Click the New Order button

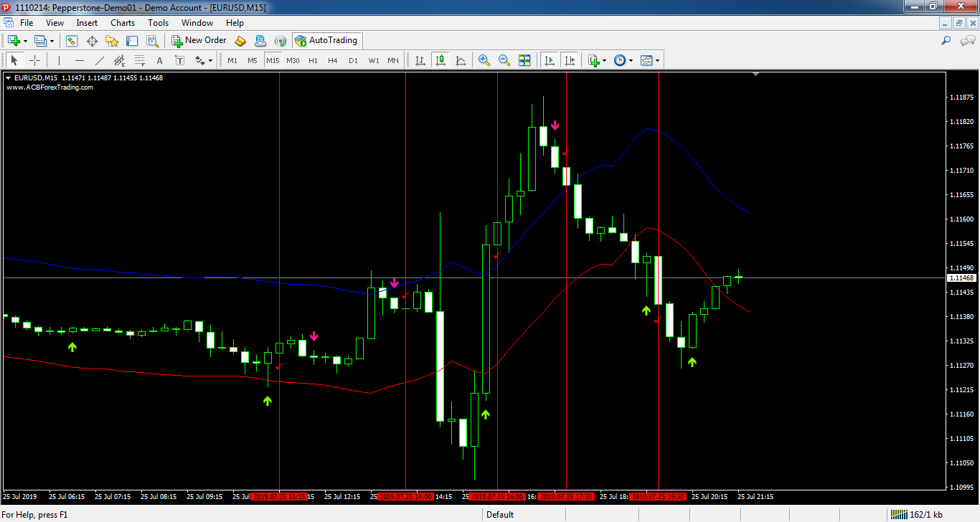click(199, 41)
